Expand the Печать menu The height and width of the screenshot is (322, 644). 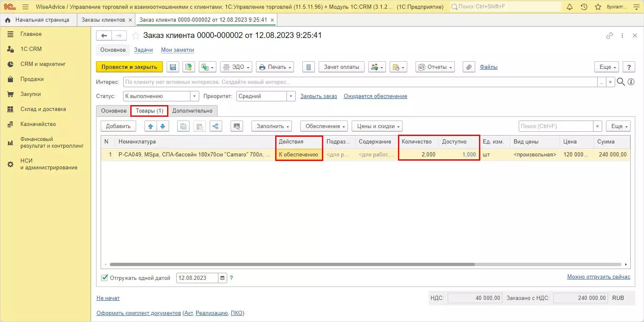pyautogui.click(x=275, y=67)
